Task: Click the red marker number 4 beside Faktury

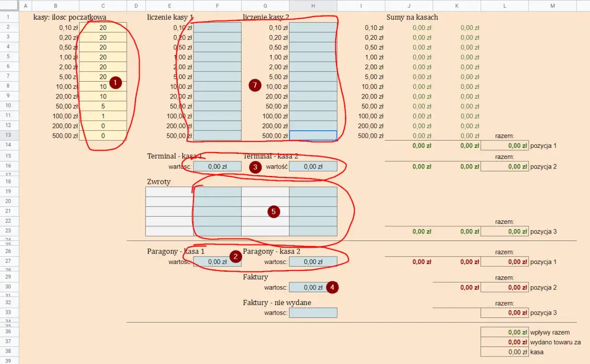Action: 332,287
